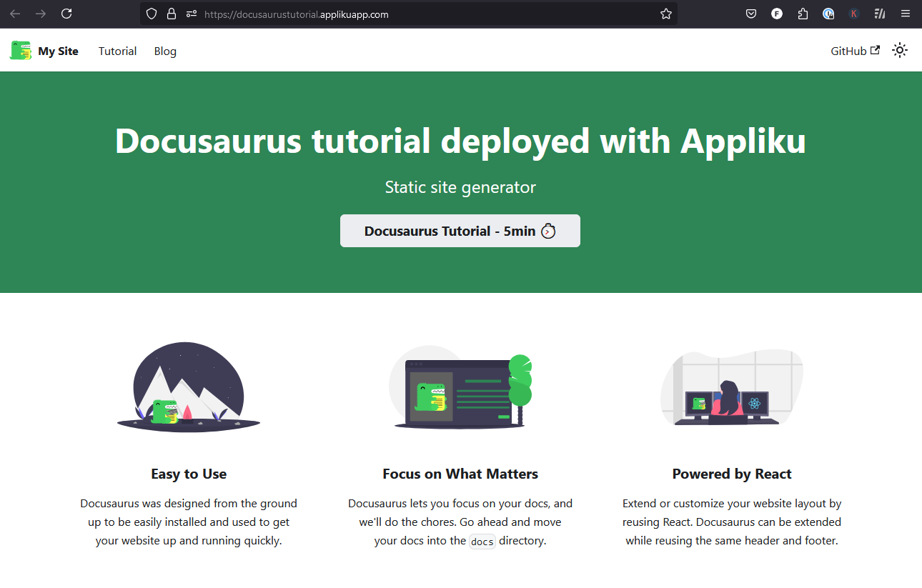Open the Tutorial navbar item

117,51
